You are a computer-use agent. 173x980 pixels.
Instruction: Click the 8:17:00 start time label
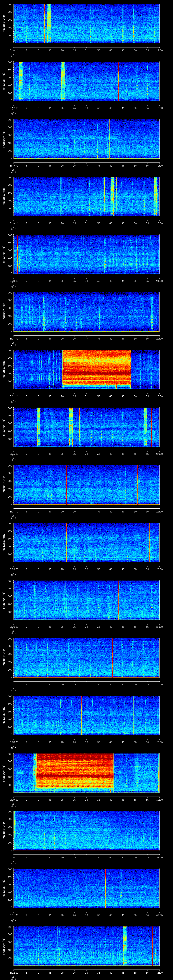(x=14, y=108)
